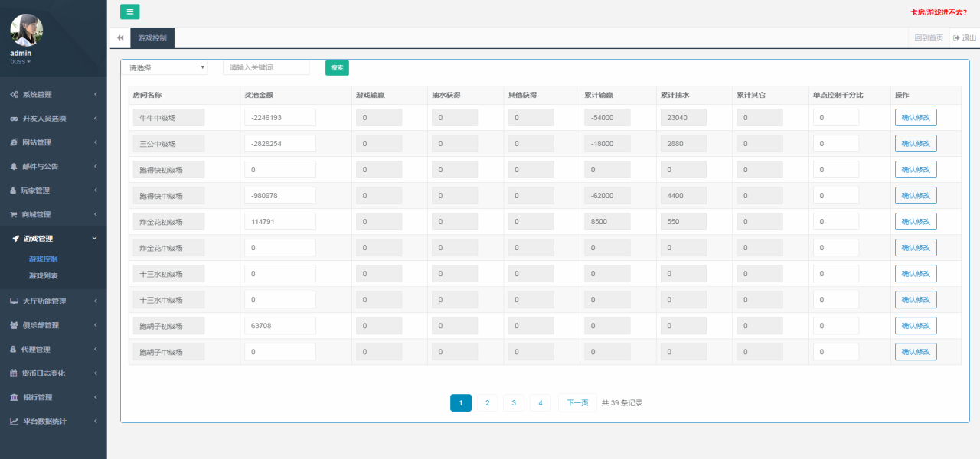Click the double-arrow tab scroll-back icon

120,37
